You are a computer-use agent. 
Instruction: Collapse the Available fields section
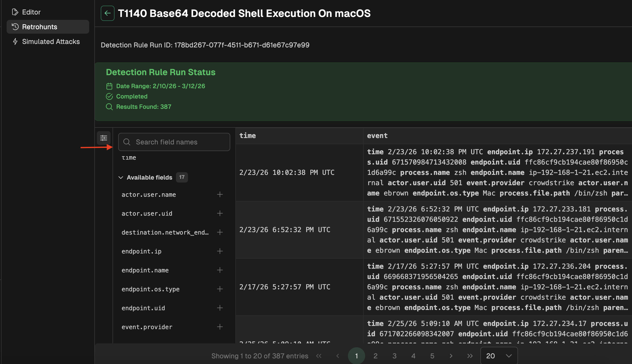point(121,178)
